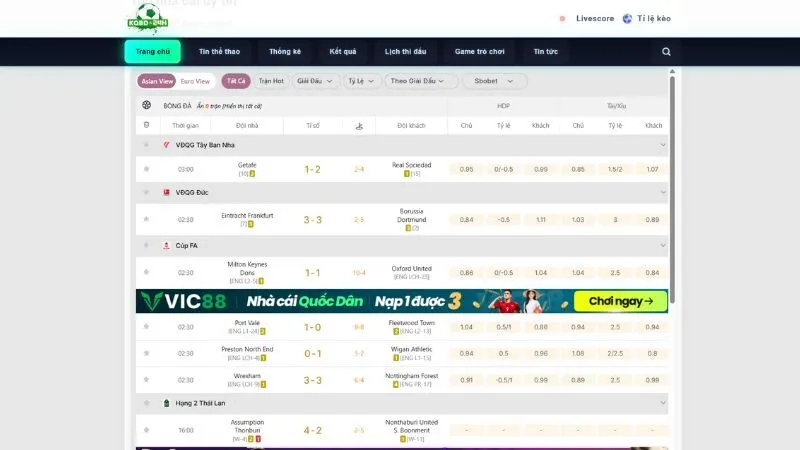Favorite the Assumption Thonburi match star
This screenshot has height=450, width=800.
(146, 430)
